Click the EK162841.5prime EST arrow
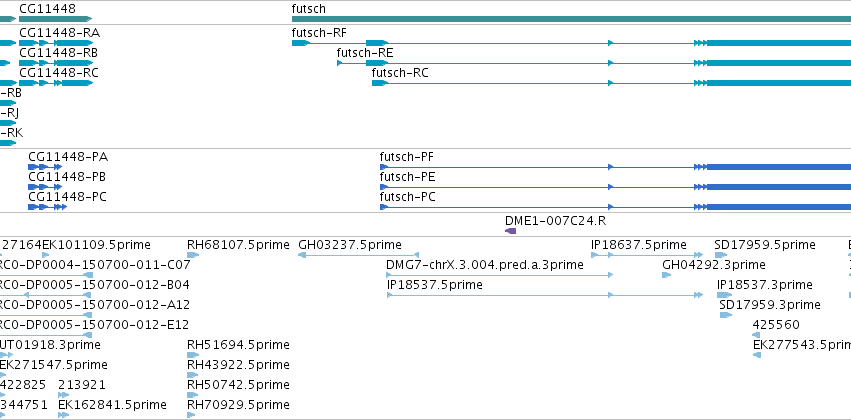Viewport: 851px width, 420px height. point(63,415)
